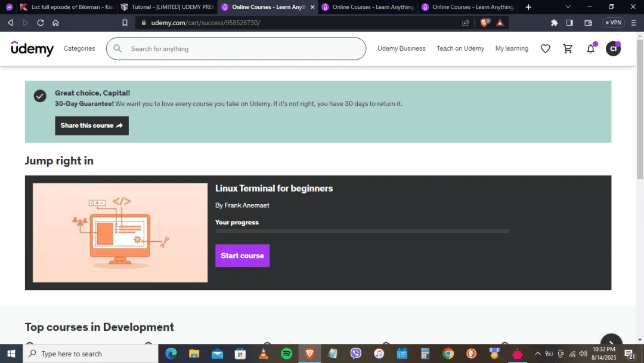Click the Windows taskbar search box
Image resolution: width=644 pixels, height=363 pixels.
(x=91, y=353)
